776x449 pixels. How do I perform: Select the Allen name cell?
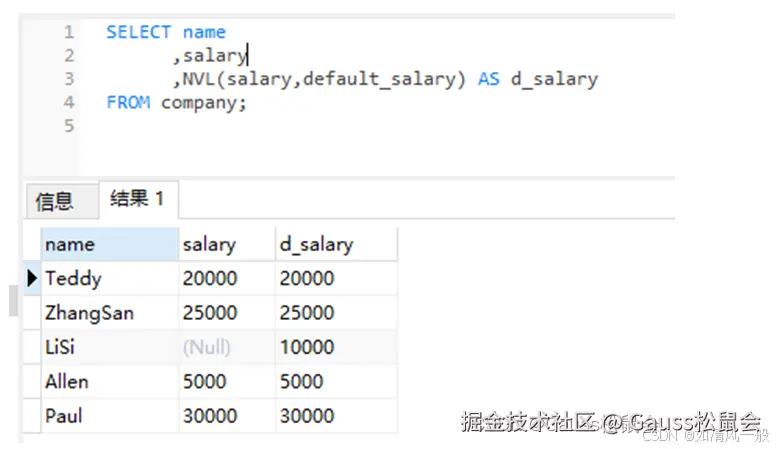coord(110,382)
